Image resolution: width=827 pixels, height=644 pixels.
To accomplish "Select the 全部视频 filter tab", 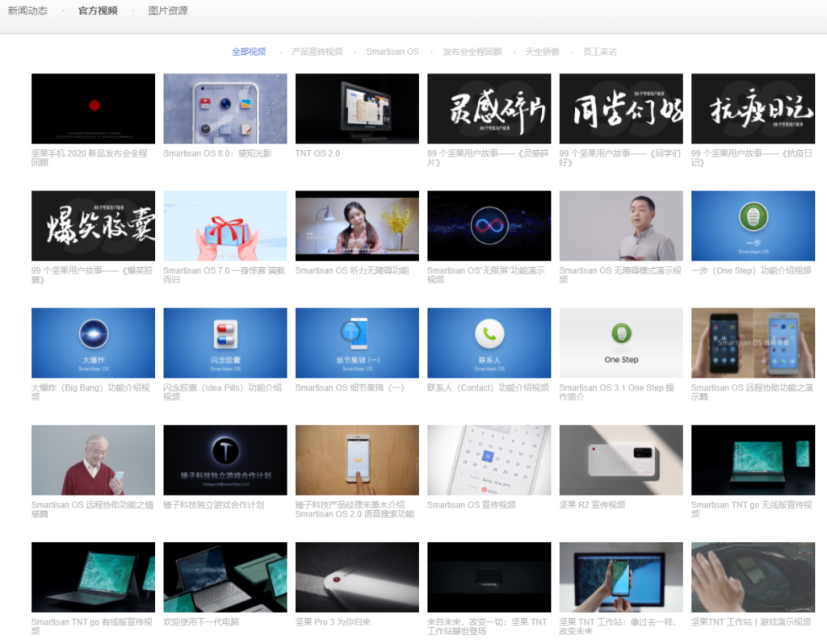I will [249, 52].
